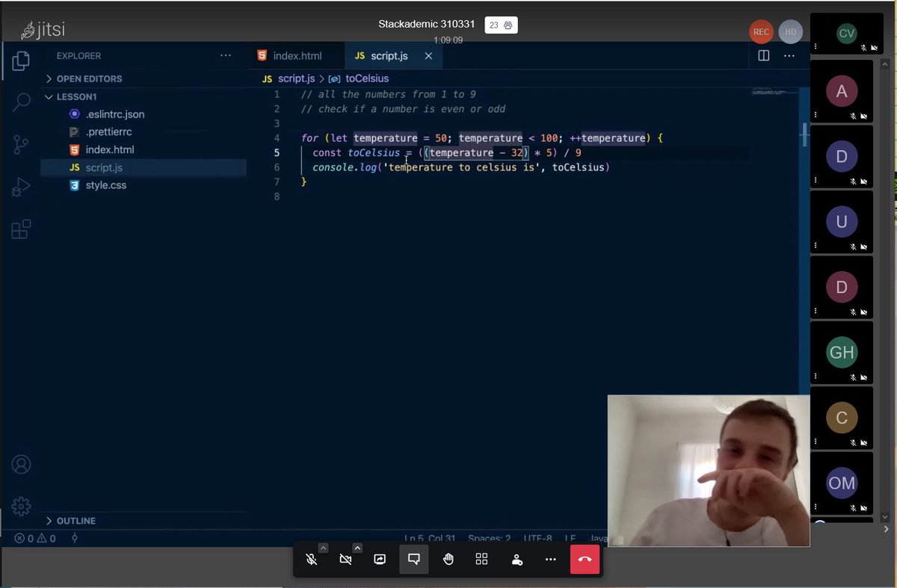
Task: Click the errors and warnings status item
Action: (x=35, y=538)
